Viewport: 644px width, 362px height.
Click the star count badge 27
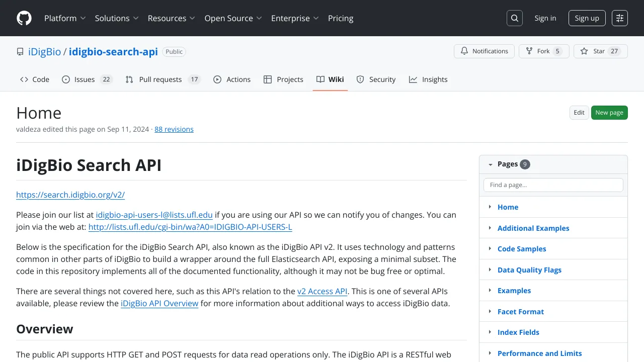[x=614, y=51]
